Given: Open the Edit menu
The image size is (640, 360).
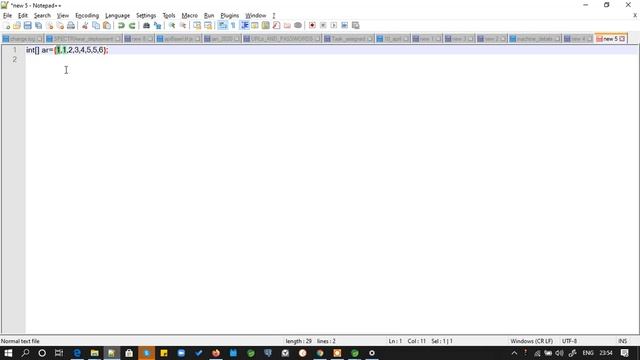Looking at the screenshot, I should (23, 16).
